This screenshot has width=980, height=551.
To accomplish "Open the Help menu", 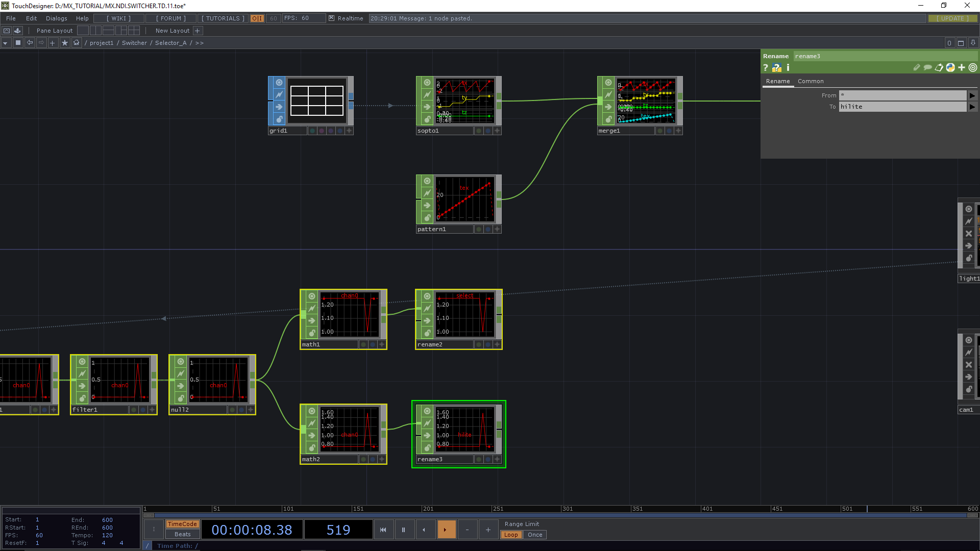I will [x=82, y=18].
